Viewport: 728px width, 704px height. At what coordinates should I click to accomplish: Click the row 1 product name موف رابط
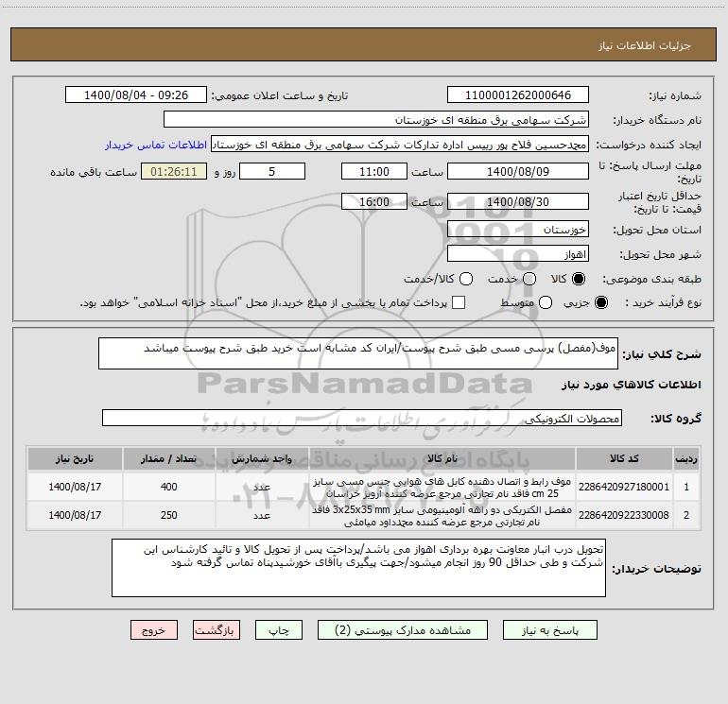[x=442, y=487]
